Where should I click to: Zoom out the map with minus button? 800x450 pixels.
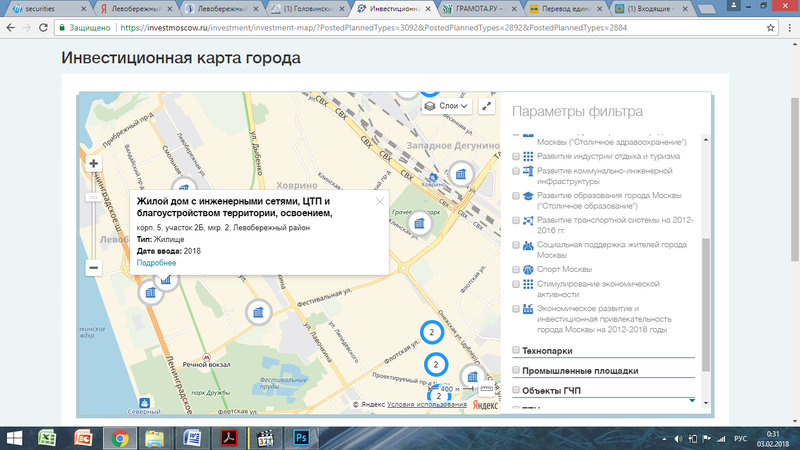tap(93, 268)
